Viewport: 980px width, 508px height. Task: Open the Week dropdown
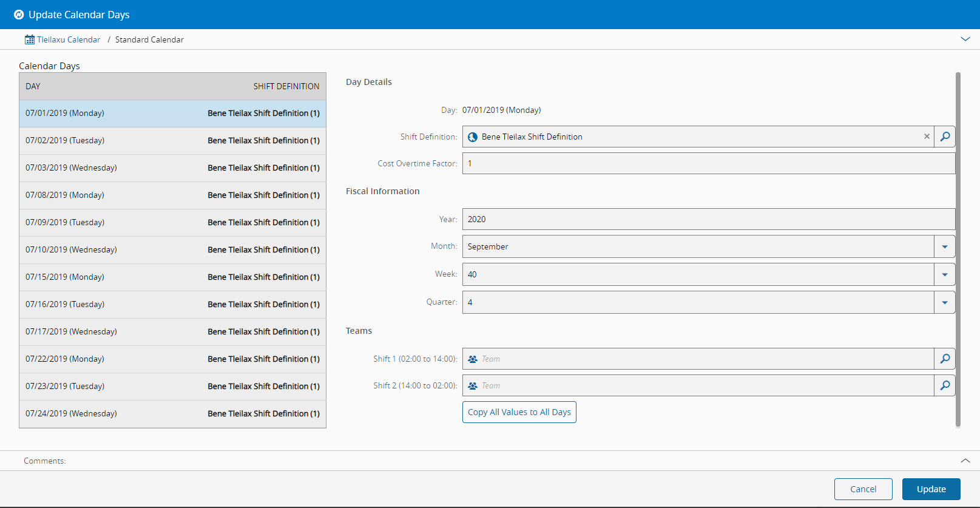click(x=944, y=274)
